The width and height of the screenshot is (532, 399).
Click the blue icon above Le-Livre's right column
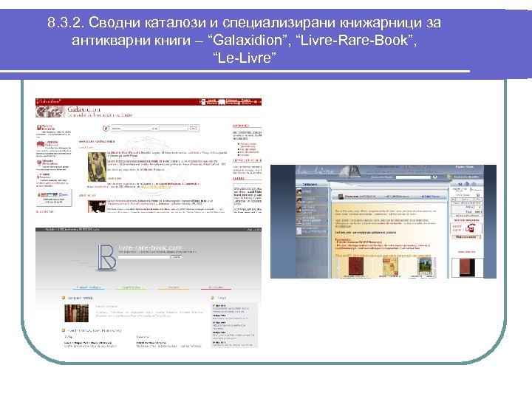tap(460, 184)
